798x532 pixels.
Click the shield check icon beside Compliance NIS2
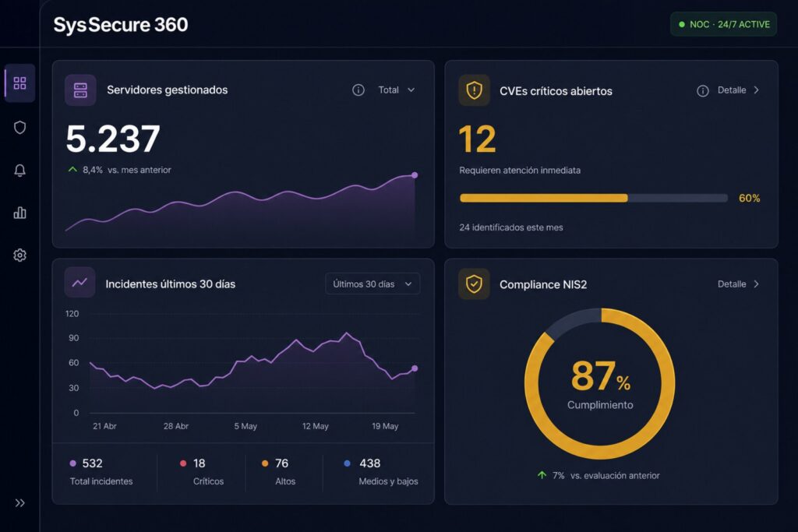tap(474, 284)
